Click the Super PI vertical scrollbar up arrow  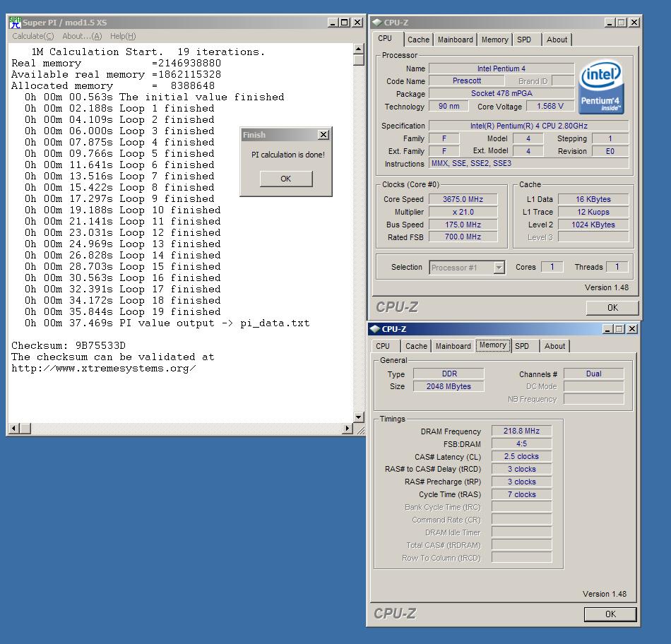359,49
